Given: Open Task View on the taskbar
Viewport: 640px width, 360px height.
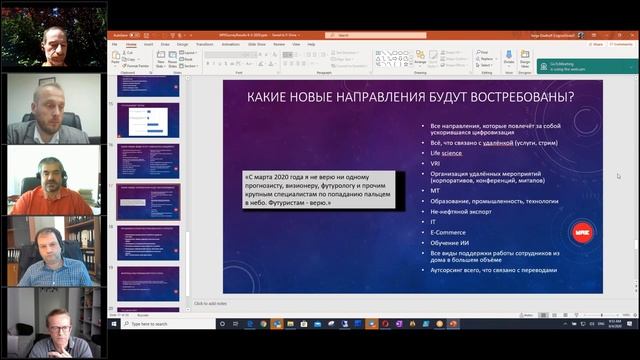Looking at the screenshot, I should [236, 324].
